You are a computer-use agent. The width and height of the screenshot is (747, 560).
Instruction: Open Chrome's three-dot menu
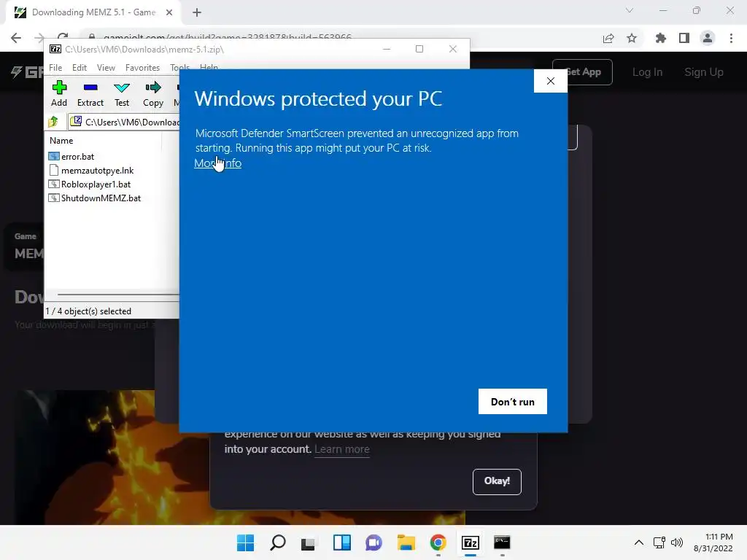click(x=731, y=38)
